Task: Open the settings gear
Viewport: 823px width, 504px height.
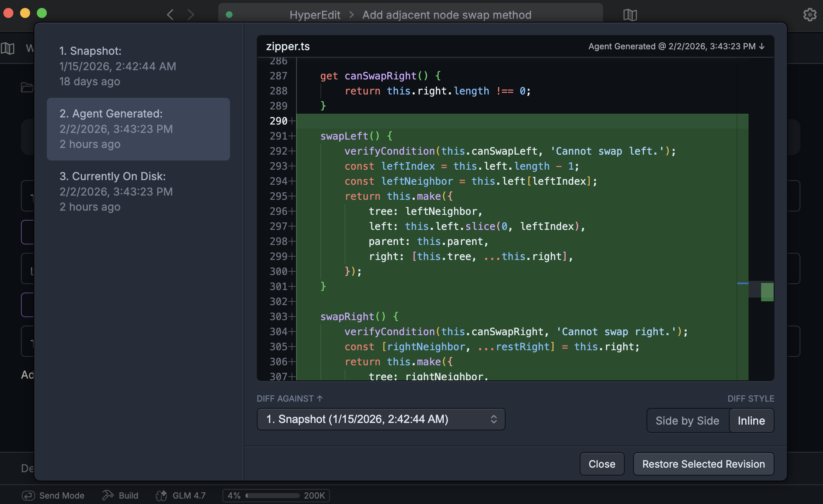Action: [810, 14]
